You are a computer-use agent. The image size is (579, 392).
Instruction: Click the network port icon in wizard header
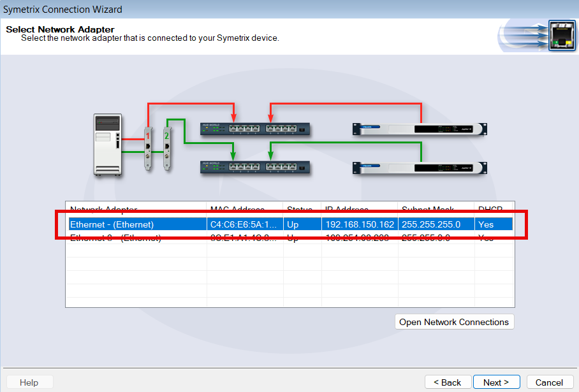point(562,36)
